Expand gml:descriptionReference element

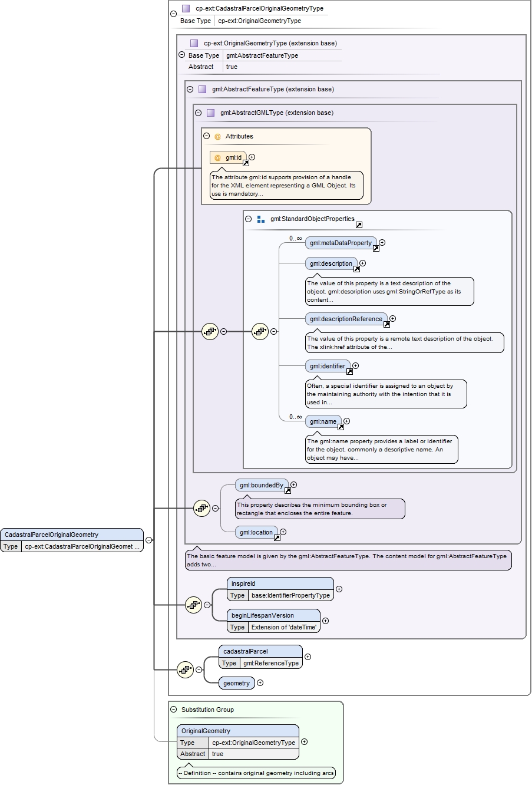coord(392,319)
